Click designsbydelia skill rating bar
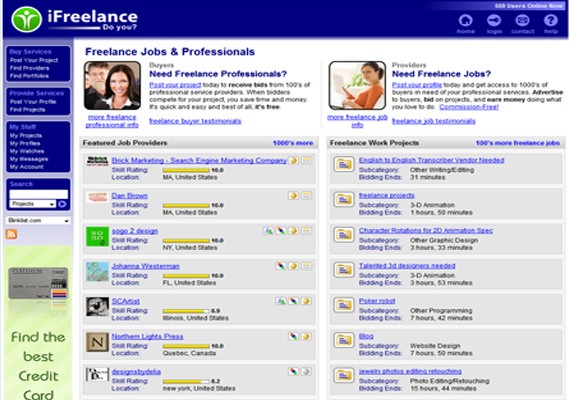Screen dimensions: 570x400 pos(186,381)
